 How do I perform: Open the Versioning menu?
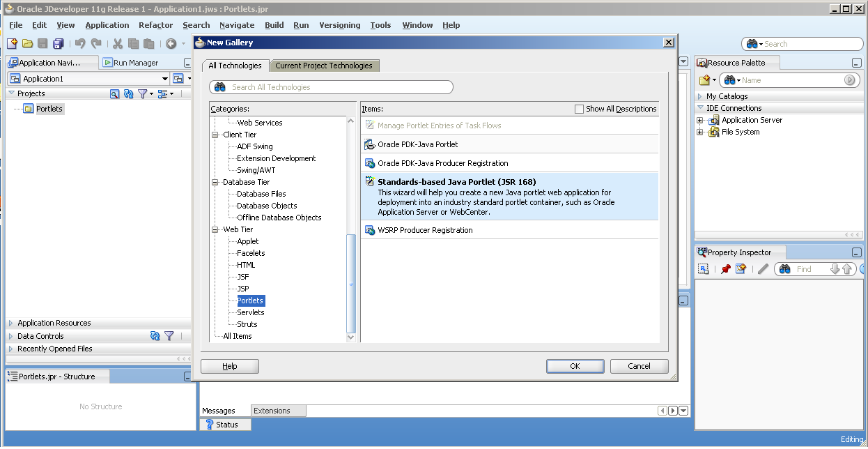coord(340,25)
